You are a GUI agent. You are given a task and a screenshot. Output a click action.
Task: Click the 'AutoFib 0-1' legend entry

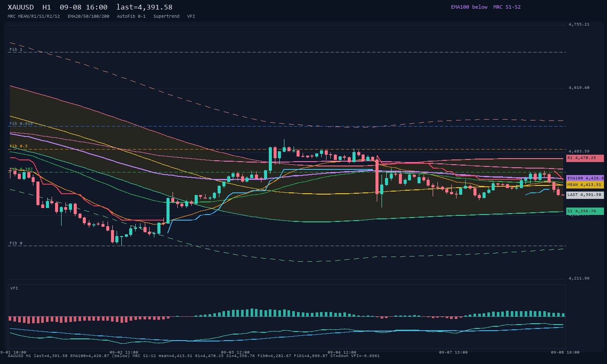(131, 16)
